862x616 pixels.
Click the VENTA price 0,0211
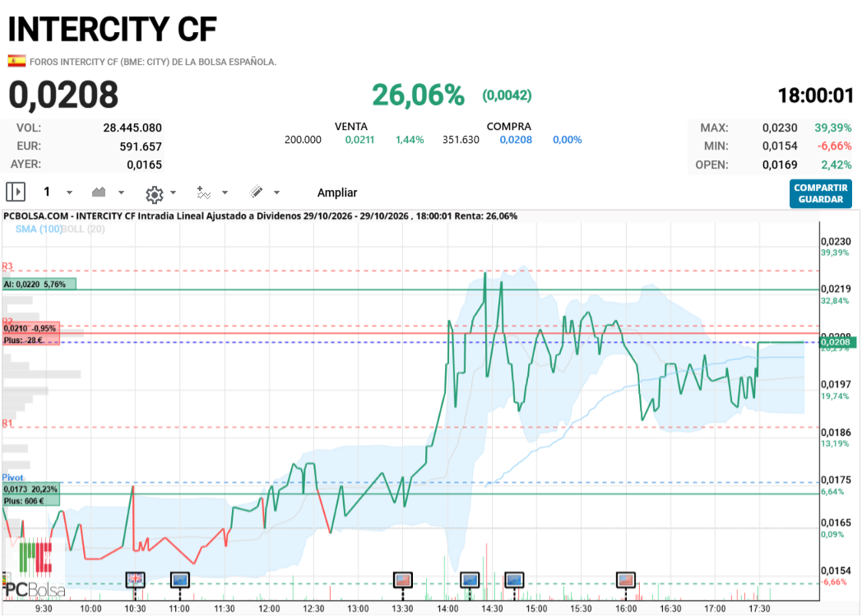[359, 140]
